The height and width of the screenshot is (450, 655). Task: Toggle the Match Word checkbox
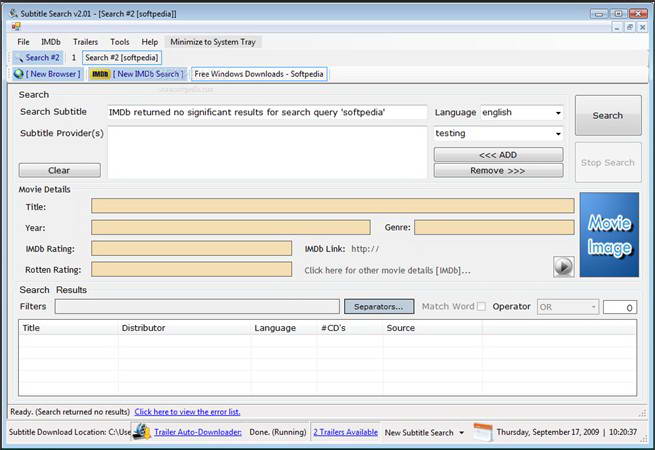coord(481,307)
